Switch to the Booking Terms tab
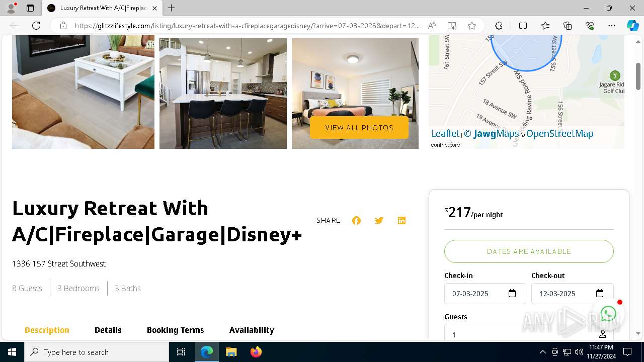 [176, 330]
